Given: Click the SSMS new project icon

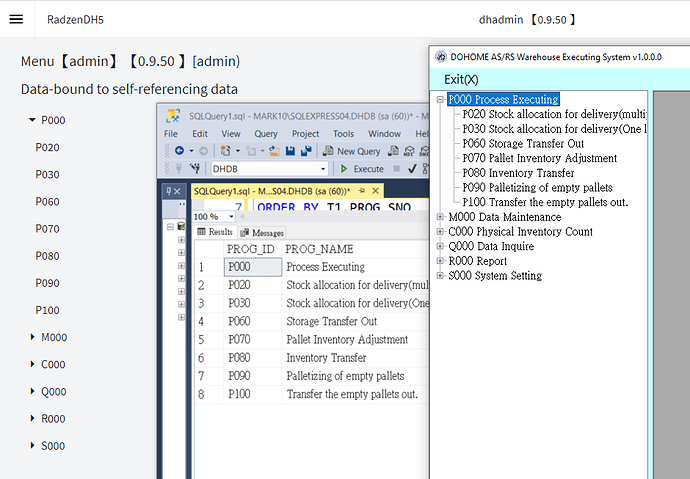Looking at the screenshot, I should pos(225,151).
